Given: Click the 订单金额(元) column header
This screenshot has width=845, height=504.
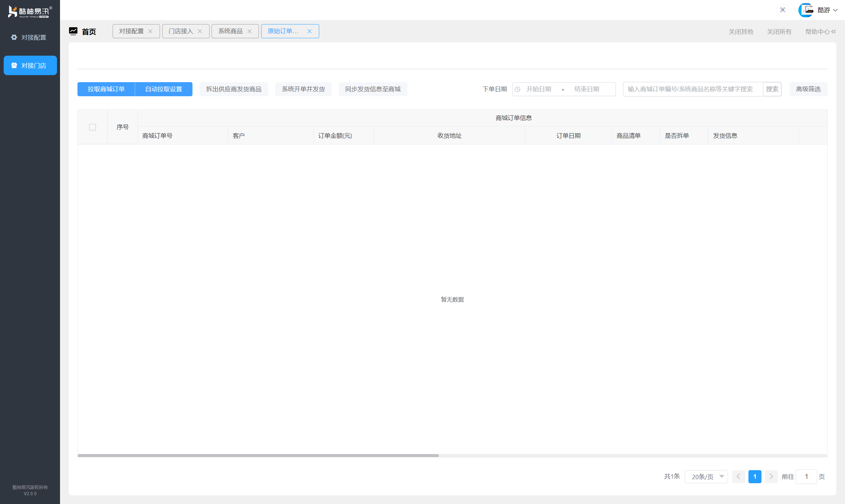Looking at the screenshot, I should (x=344, y=135).
